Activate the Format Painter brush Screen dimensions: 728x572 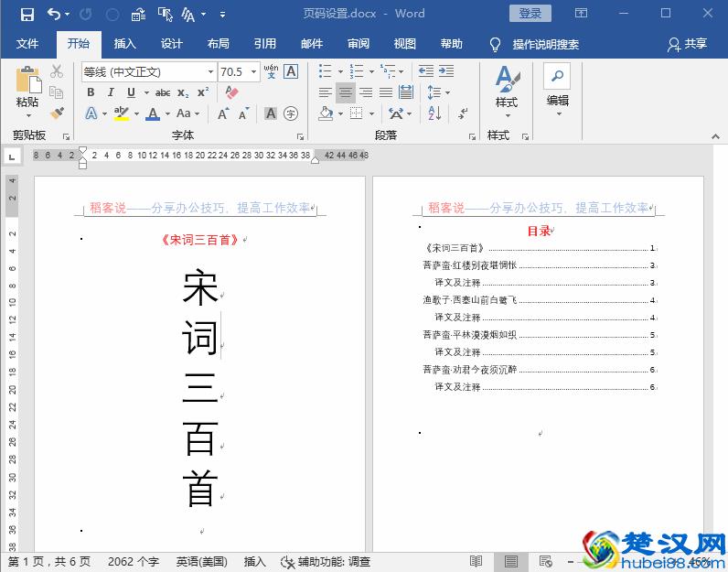click(x=57, y=113)
